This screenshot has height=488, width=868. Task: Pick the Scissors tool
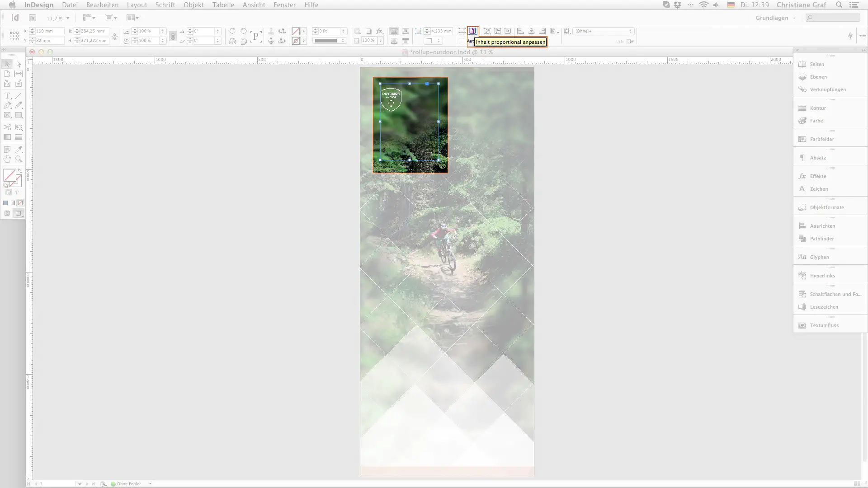(x=7, y=127)
